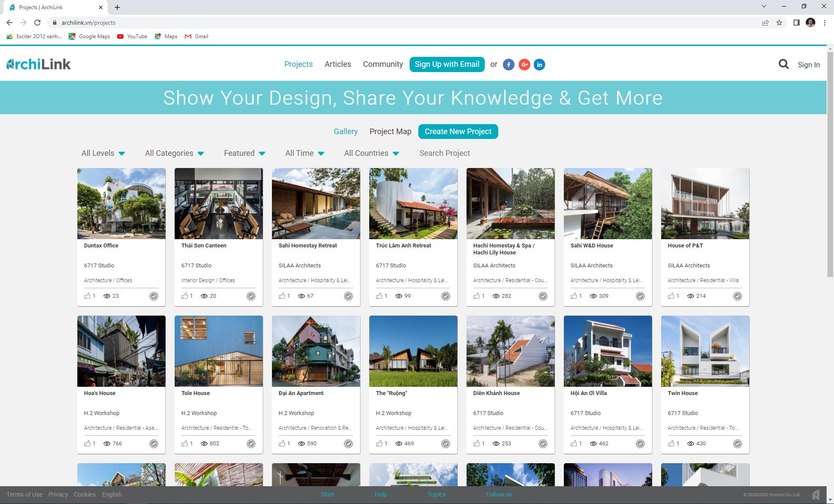Open the Privacy link
The height and width of the screenshot is (504, 834).
(x=58, y=494)
